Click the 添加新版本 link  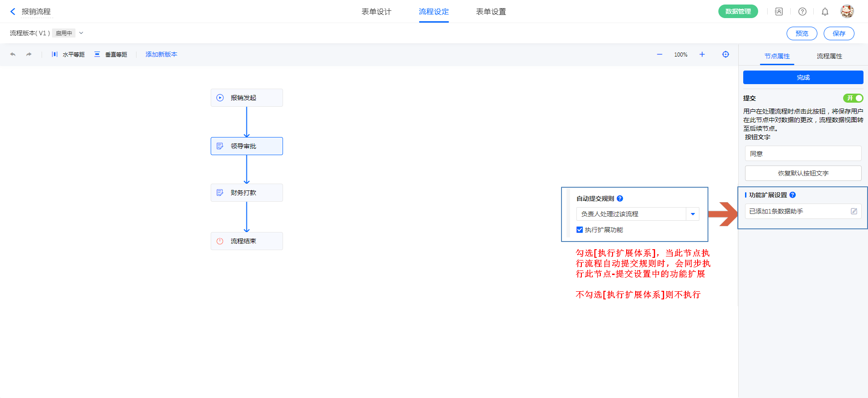point(161,54)
